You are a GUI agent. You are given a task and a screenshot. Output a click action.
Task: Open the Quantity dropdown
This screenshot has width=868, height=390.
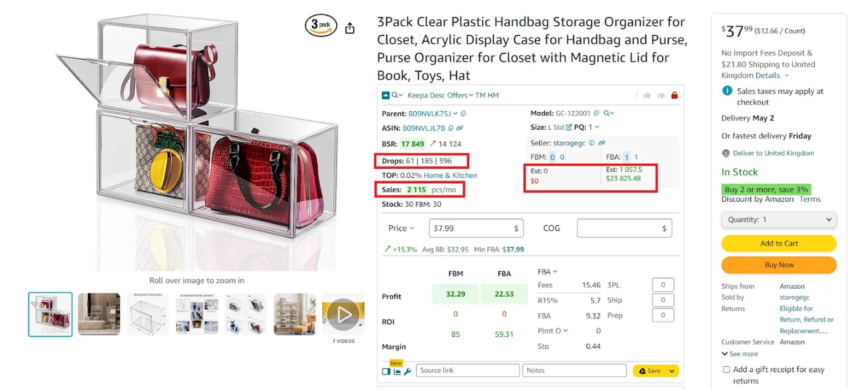(x=778, y=219)
